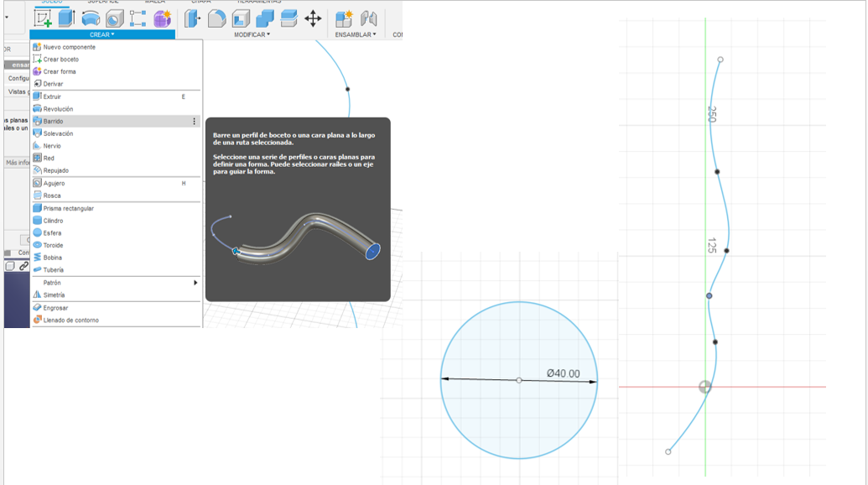Click the New Component icon above ENSAMBLAR
This screenshot has width=868, height=485.
tap(344, 18)
